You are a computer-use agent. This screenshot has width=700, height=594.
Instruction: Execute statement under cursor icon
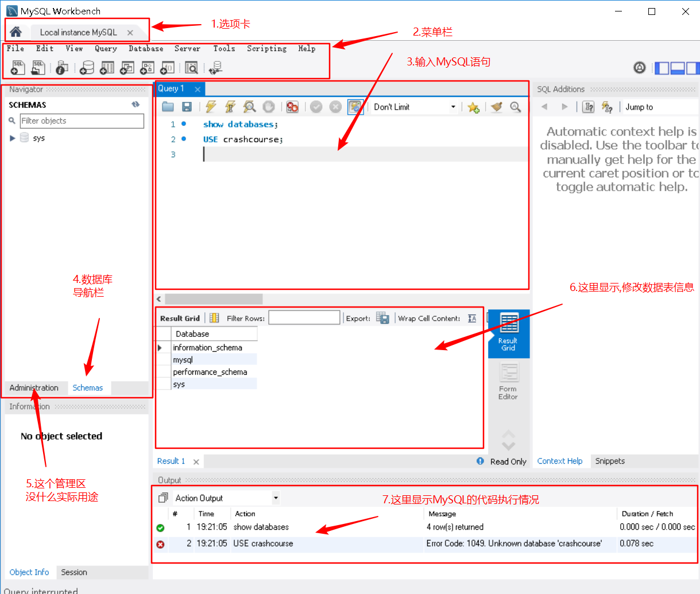click(230, 107)
